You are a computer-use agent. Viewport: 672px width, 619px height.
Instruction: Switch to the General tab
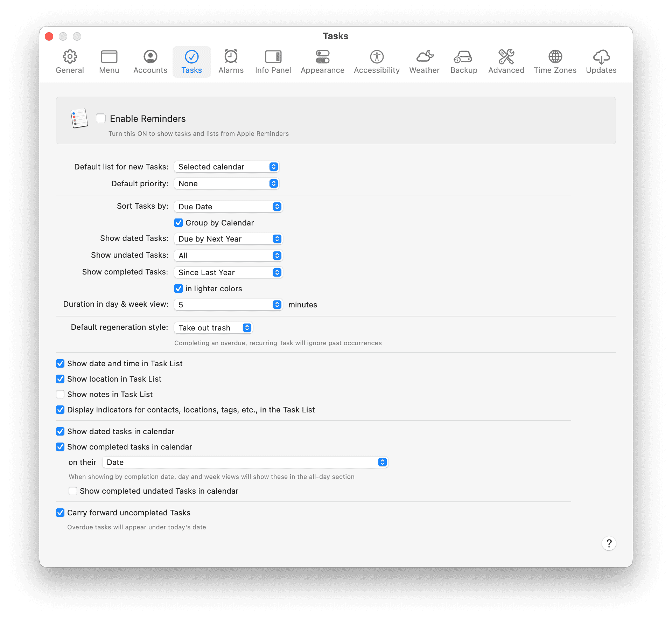pyautogui.click(x=70, y=61)
